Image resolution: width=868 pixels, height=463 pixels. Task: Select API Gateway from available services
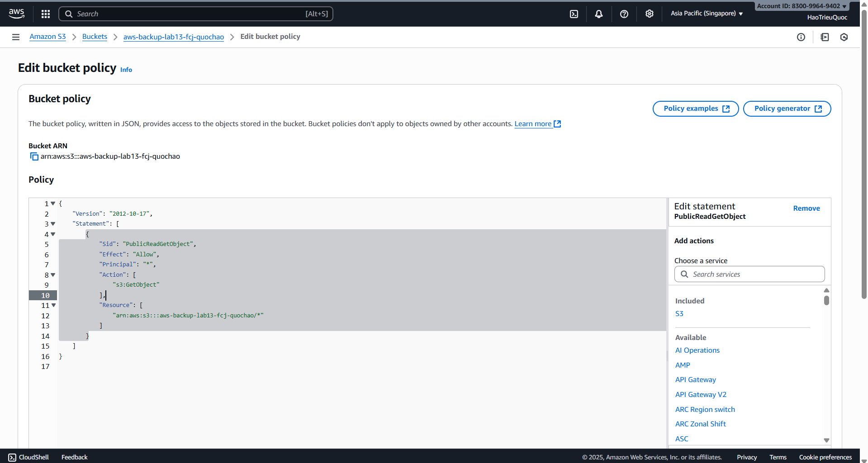pyautogui.click(x=695, y=380)
